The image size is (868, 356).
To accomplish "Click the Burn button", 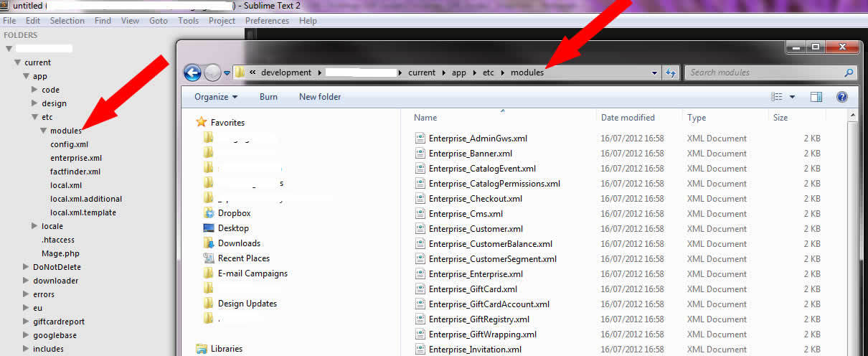I will [x=268, y=97].
